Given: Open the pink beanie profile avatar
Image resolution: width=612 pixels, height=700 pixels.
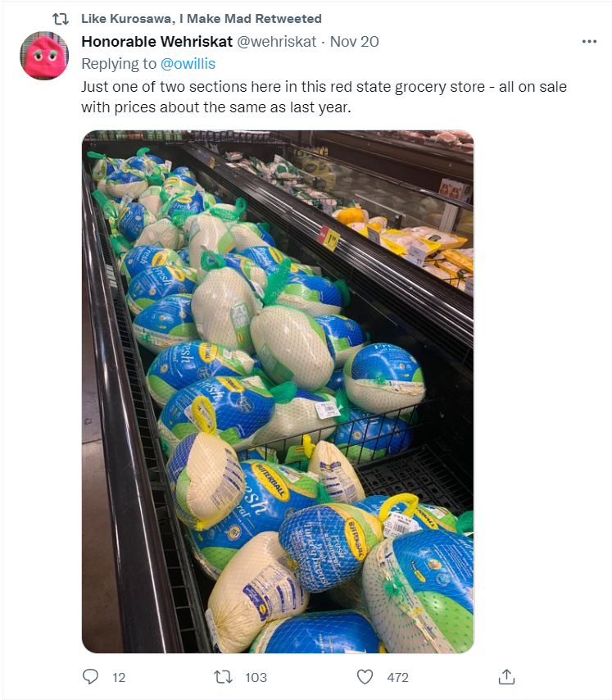Looking at the screenshot, I should (44, 56).
